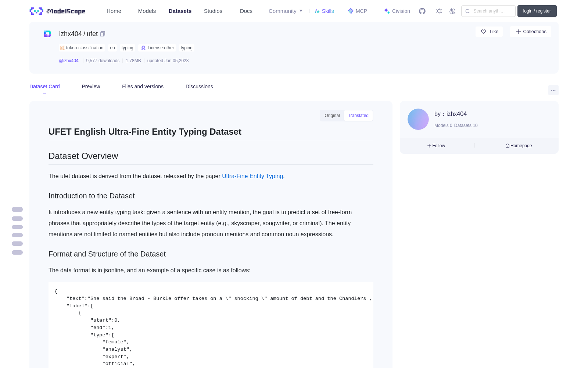Click the search magnifier icon
Image resolution: width=588 pixels, height=368 pixels.
467,11
